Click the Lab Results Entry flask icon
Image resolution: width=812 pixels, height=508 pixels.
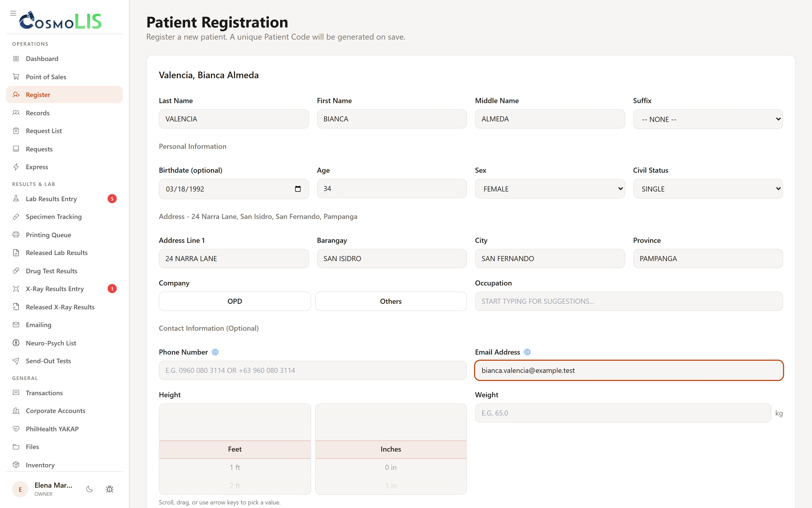[16, 199]
